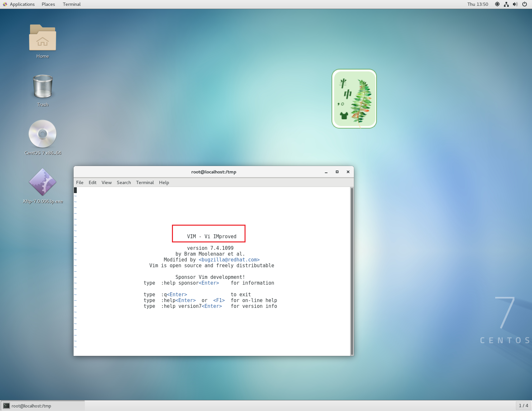Screen dimensions: 532x411
Task: Open the terminal Help menu
Action: pos(164,182)
